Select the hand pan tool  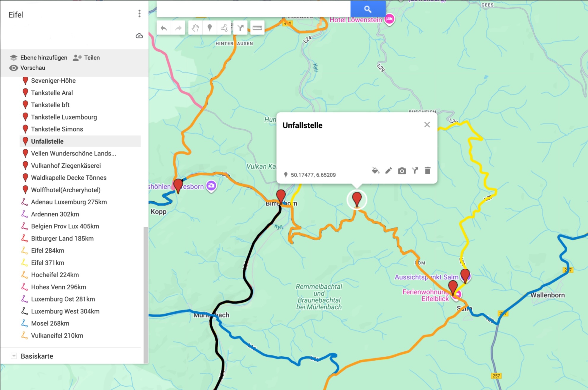(195, 28)
